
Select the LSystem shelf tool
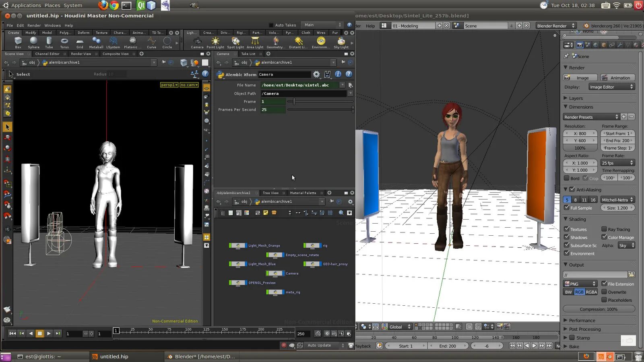(x=113, y=43)
